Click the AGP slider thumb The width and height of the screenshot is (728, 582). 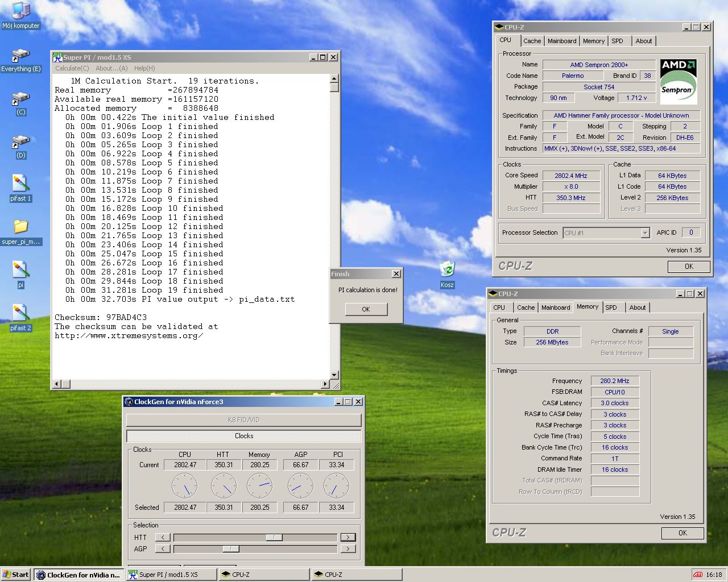pos(231,548)
